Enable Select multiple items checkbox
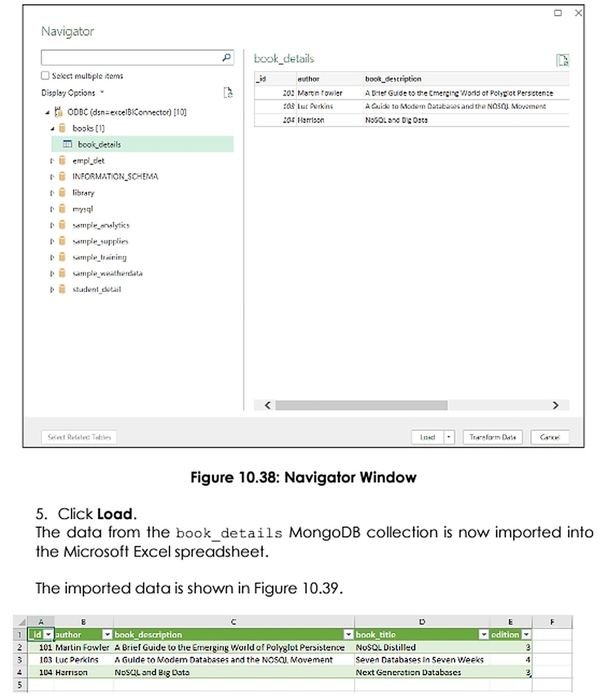The height and width of the screenshot is (700, 608). tap(45, 76)
